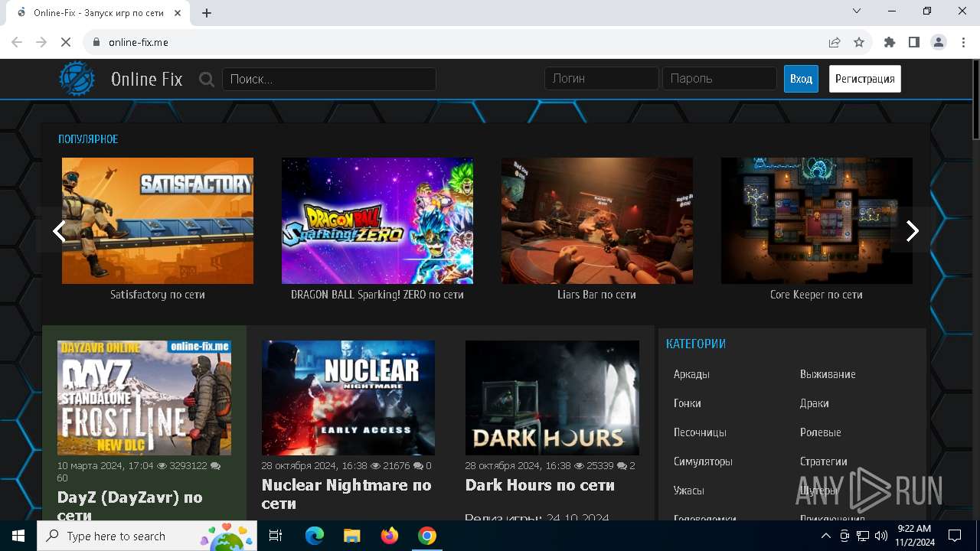Click the Вход login button

click(801, 79)
